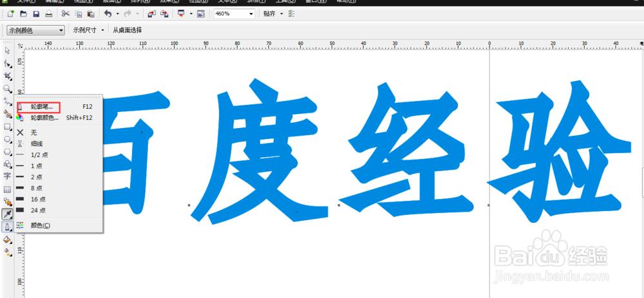Open the Welcome Screen icon
Image resolution: width=644 pixels, height=298 pixels.
(201, 14)
